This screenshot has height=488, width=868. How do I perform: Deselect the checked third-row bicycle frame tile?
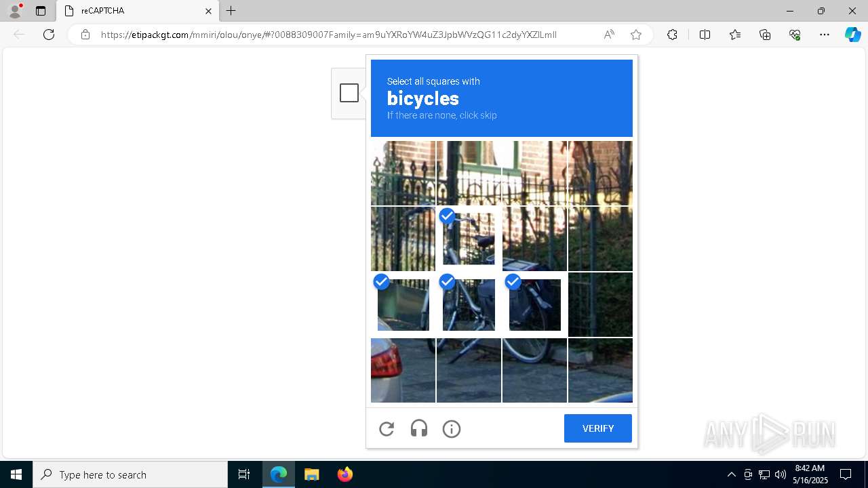(x=469, y=304)
